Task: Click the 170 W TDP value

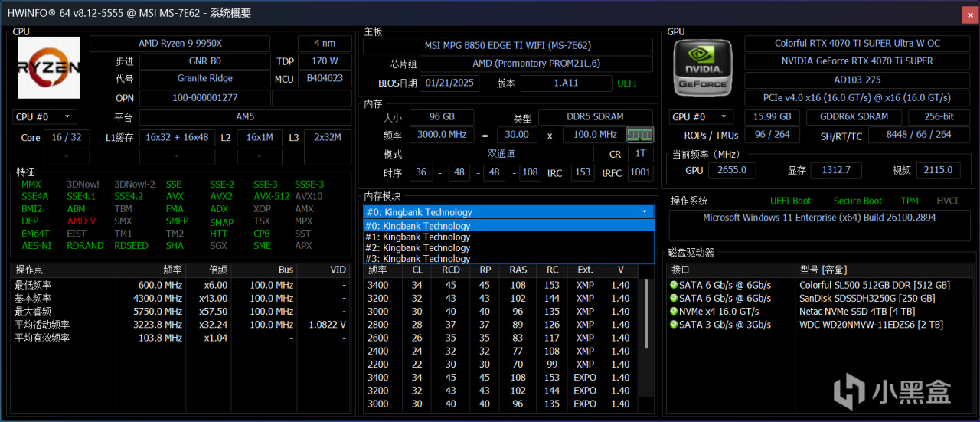Action: [325, 61]
